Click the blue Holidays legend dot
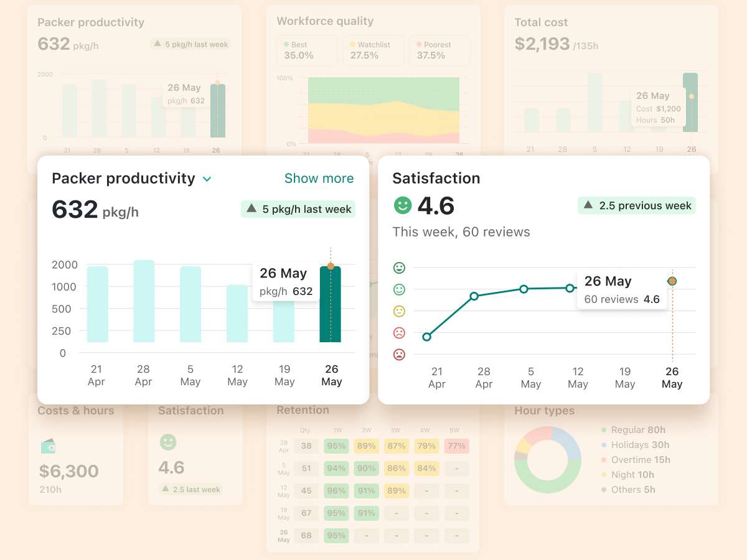Viewport: 747px width, 560px height. (604, 445)
